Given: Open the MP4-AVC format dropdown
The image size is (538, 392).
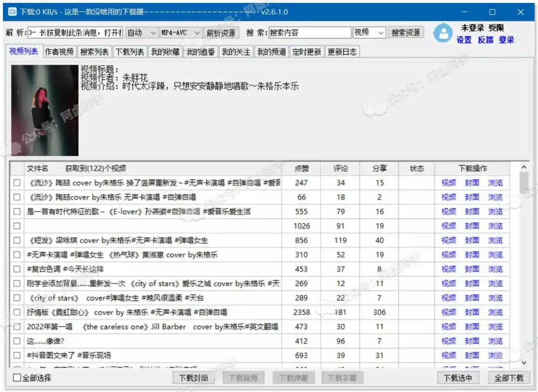Looking at the screenshot, I should click(180, 32).
